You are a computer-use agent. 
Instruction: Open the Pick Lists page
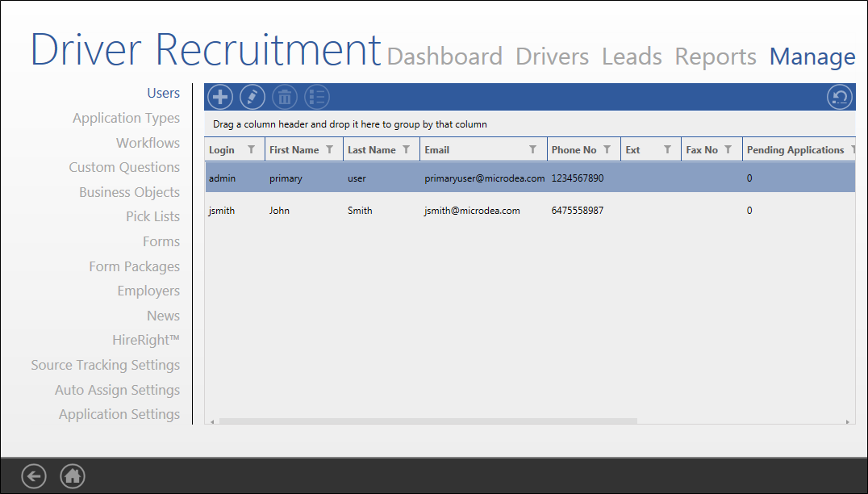click(152, 216)
